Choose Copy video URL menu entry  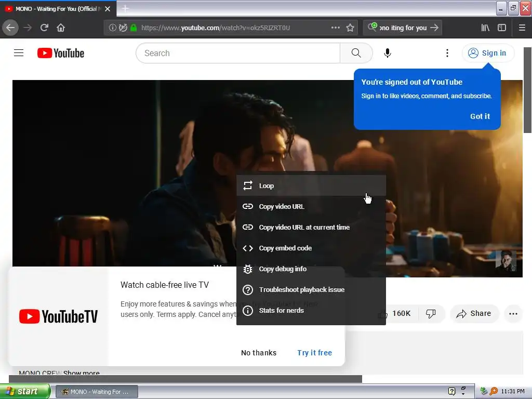coord(311,206)
